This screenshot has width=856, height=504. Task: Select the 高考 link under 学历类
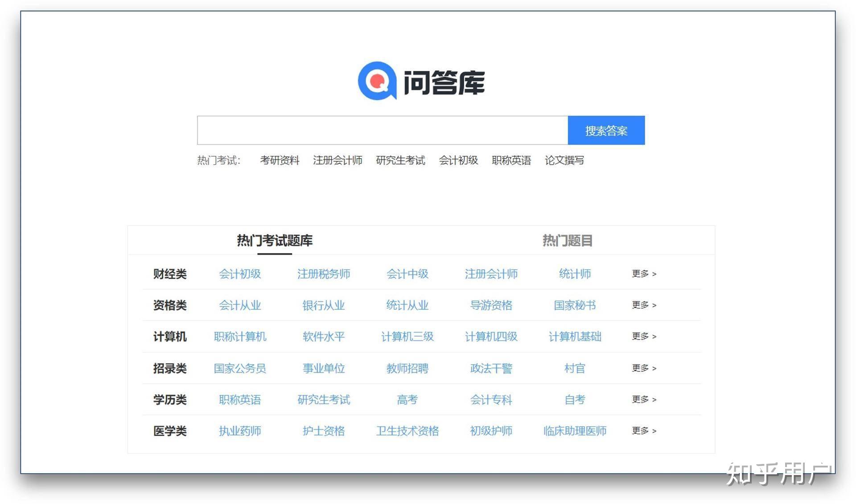pos(407,399)
